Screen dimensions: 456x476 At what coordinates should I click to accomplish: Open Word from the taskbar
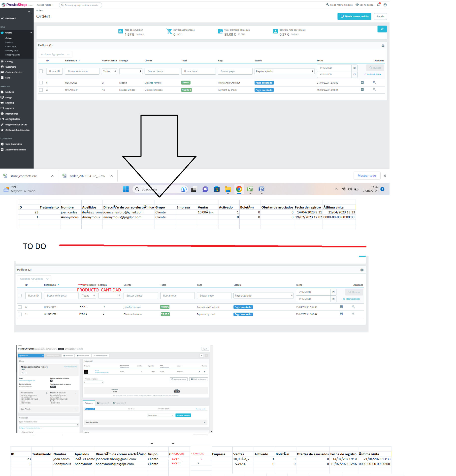point(261,189)
